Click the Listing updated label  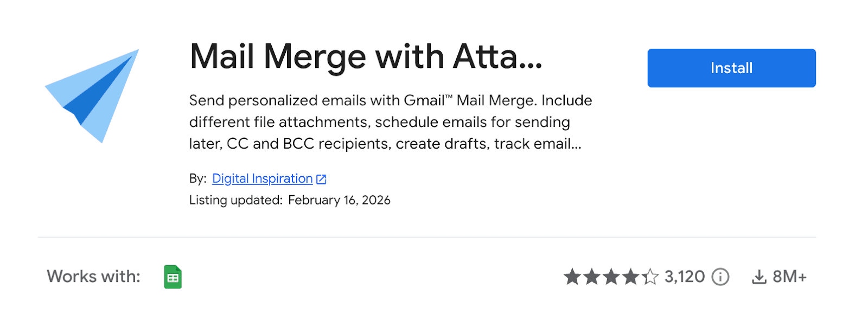235,200
